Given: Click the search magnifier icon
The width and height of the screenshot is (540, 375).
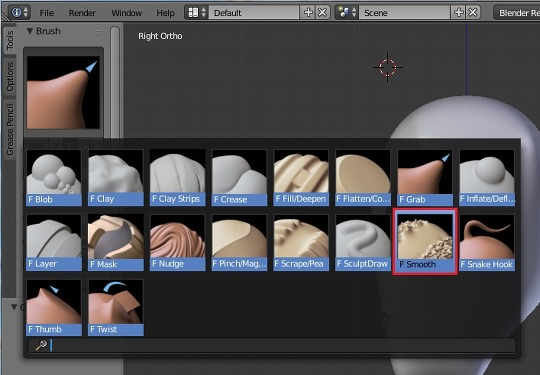Looking at the screenshot, I should coord(41,345).
